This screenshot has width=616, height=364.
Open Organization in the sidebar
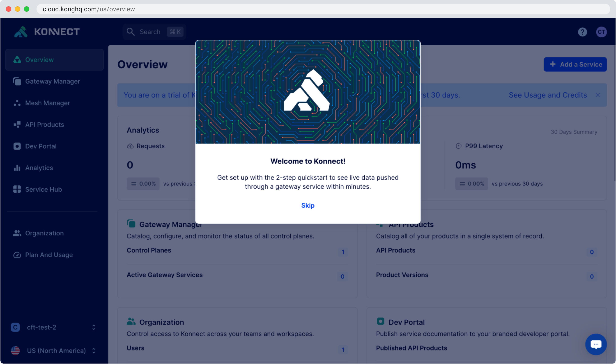[x=44, y=233]
